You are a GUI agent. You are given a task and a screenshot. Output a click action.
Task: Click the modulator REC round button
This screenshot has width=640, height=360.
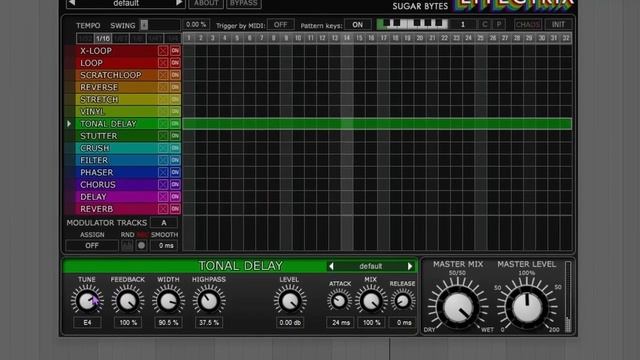[141, 246]
